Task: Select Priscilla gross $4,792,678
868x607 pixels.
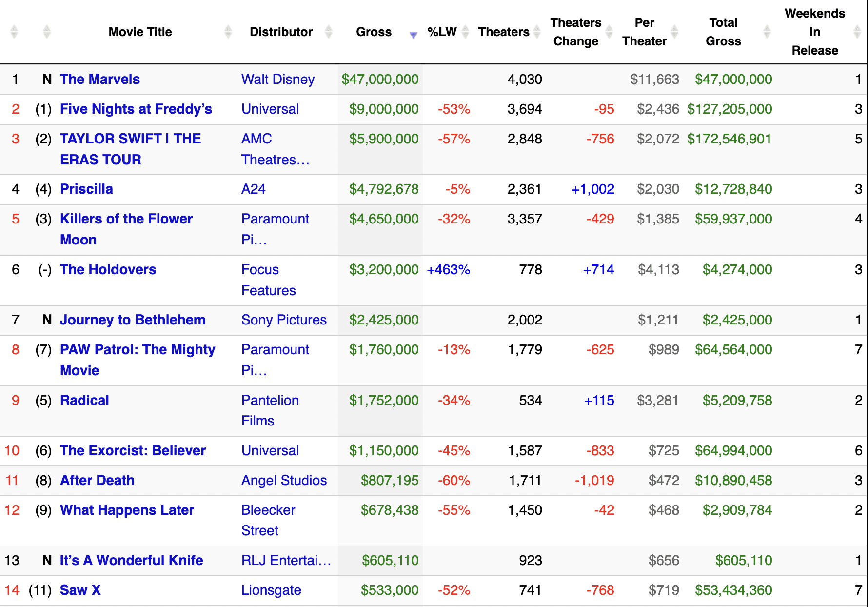Action: [x=384, y=189]
